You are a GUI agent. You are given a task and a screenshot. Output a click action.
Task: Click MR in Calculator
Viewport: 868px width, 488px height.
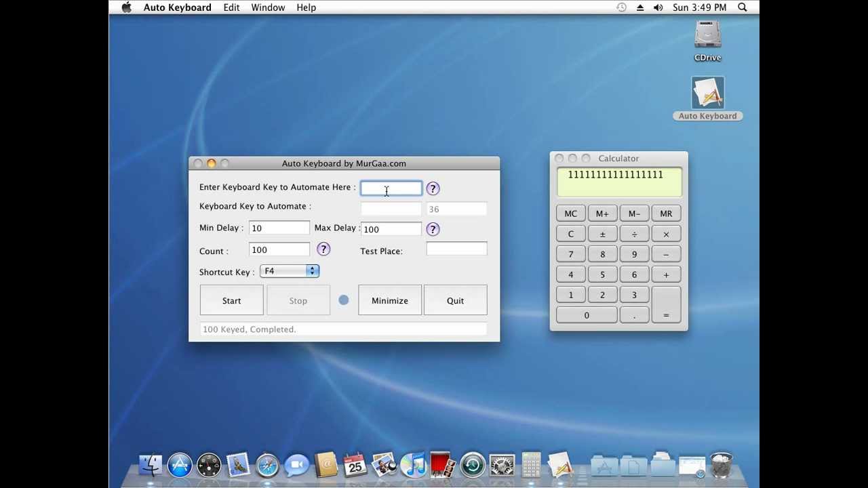(666, 213)
